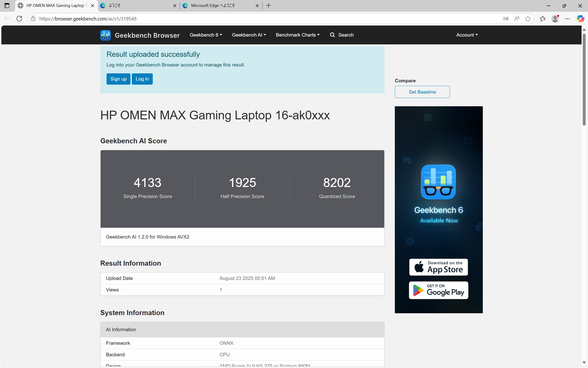
Task: Expand the Geekbench AI dropdown menu
Action: coord(249,35)
